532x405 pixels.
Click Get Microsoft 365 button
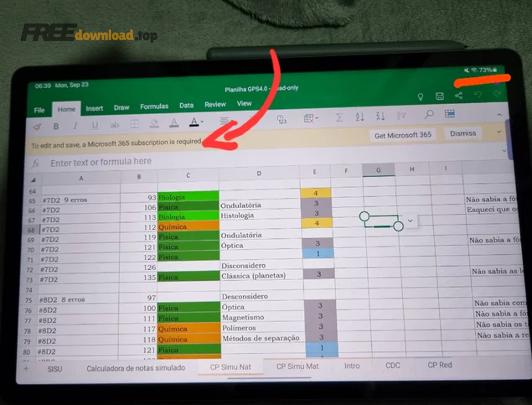click(x=403, y=135)
